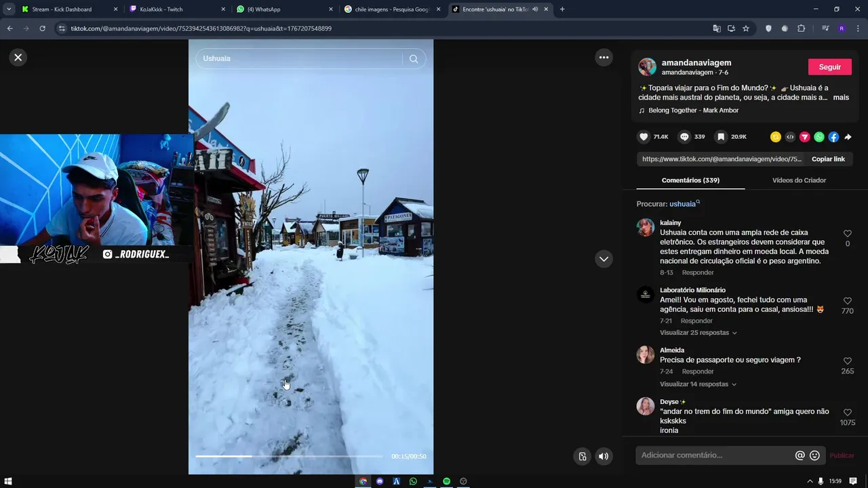Show hidden system tray icons
The image size is (868, 488).
tap(810, 481)
